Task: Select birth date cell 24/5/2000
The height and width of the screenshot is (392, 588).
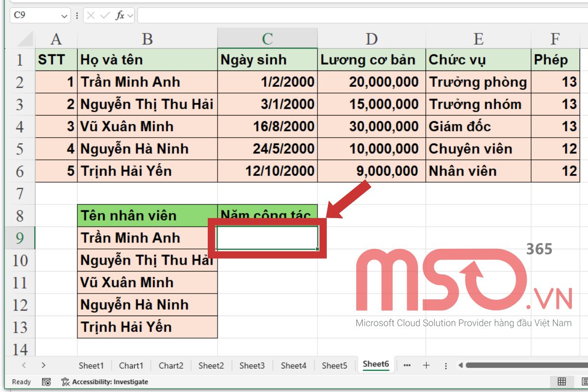Action: [x=268, y=149]
